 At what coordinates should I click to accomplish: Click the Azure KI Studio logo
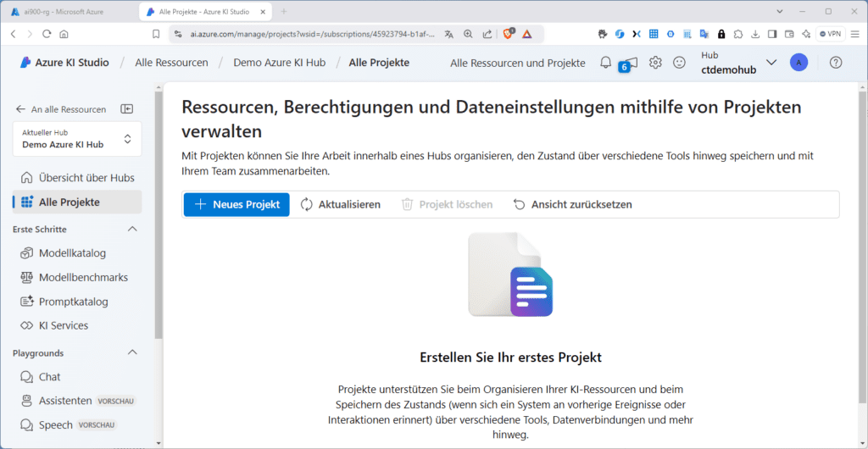pos(25,63)
